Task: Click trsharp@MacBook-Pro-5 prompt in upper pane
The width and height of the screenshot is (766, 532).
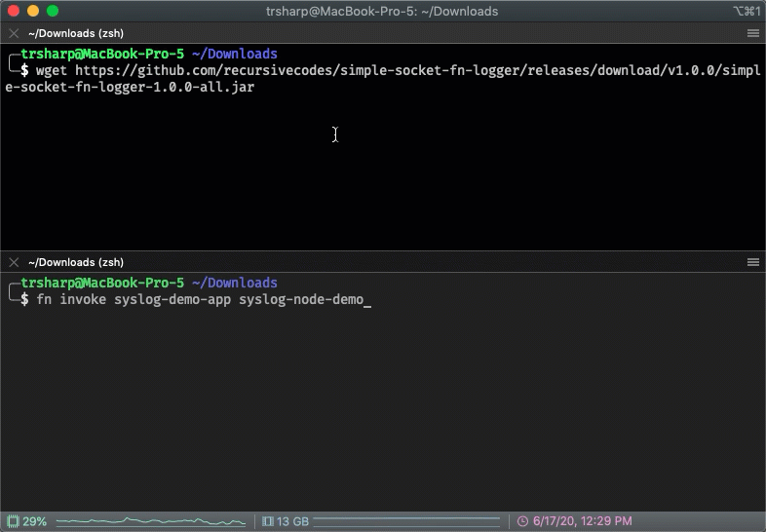Action: [x=102, y=54]
